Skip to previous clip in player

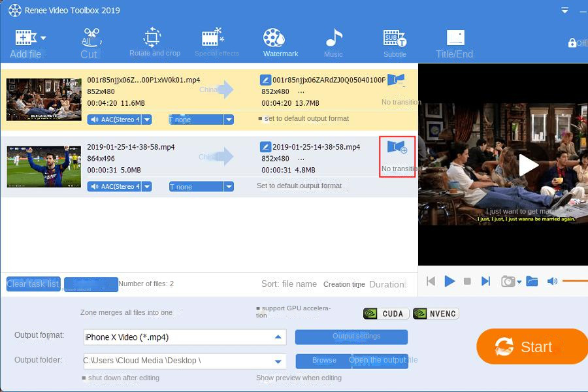pyautogui.click(x=431, y=281)
